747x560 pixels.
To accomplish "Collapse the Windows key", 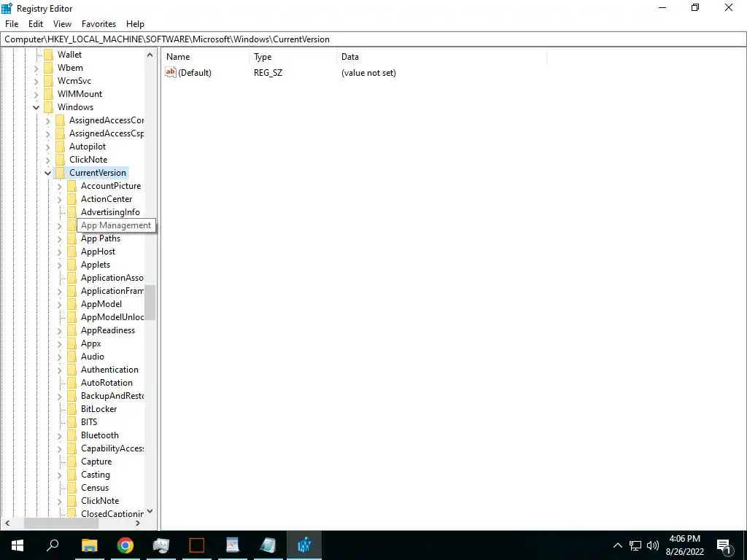I will [x=36, y=107].
